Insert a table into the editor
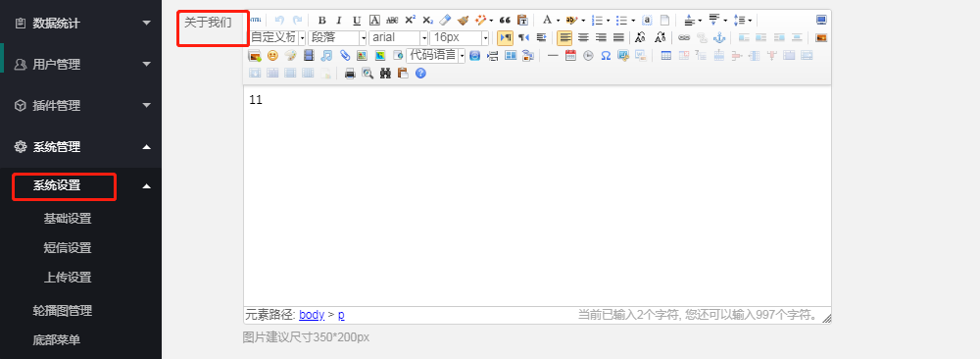980x359 pixels. (x=666, y=56)
